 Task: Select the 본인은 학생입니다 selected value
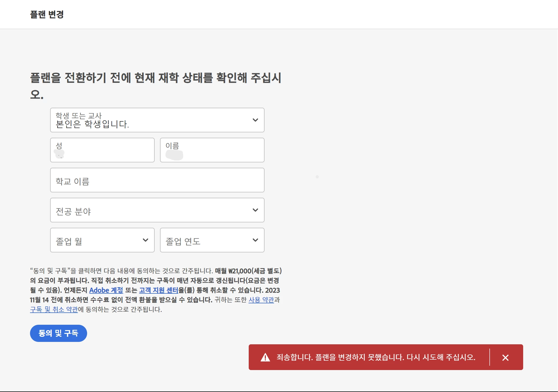[92, 124]
